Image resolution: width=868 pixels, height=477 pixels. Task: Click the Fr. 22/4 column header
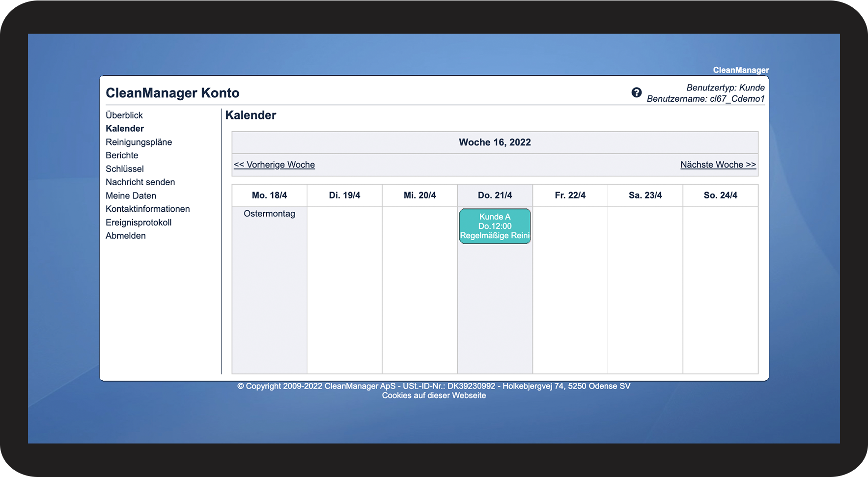(570, 195)
